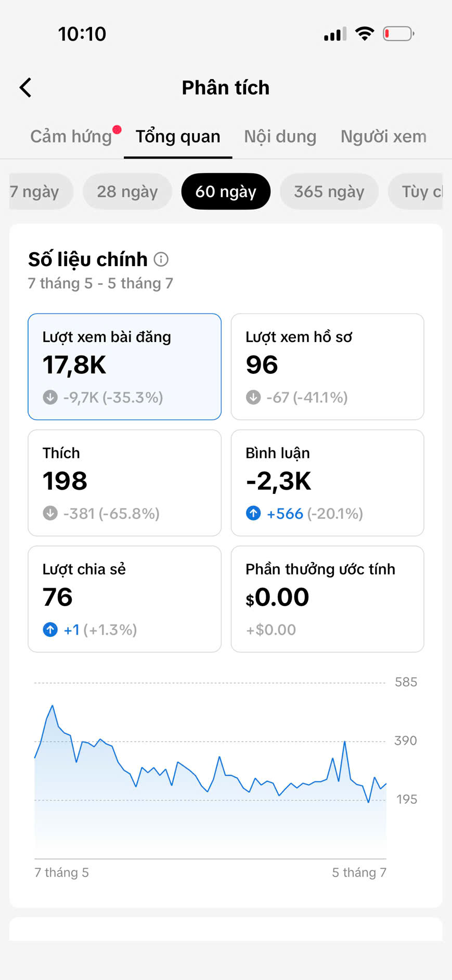The image size is (452, 980).
Task: Select the Phần thưởng ước tính card
Action: pyautogui.click(x=328, y=599)
